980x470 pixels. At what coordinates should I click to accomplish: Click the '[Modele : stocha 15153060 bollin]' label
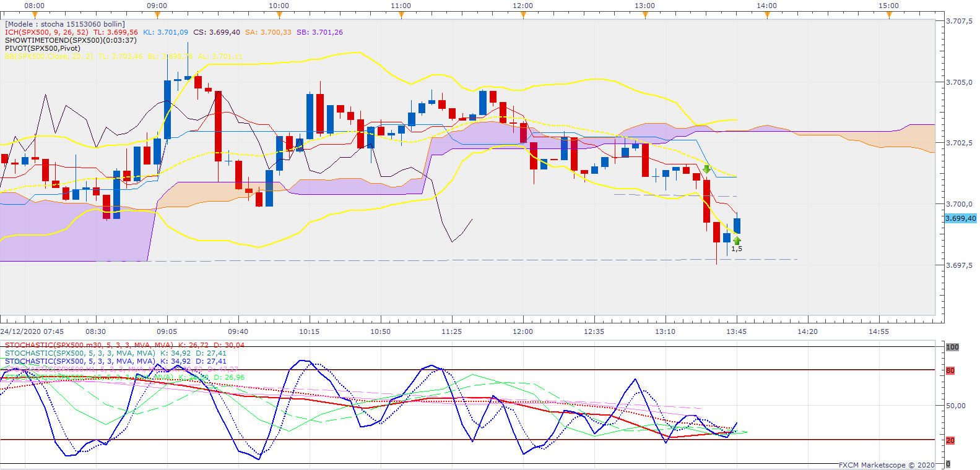pyautogui.click(x=65, y=24)
